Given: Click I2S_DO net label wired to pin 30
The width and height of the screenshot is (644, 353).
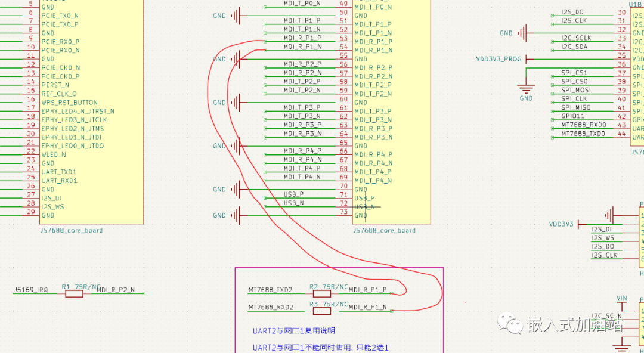Looking at the screenshot, I should [572, 12].
